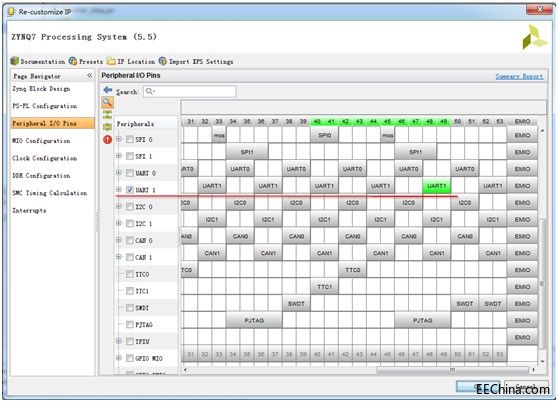Expand the I2C 1 tree node

click(x=119, y=223)
